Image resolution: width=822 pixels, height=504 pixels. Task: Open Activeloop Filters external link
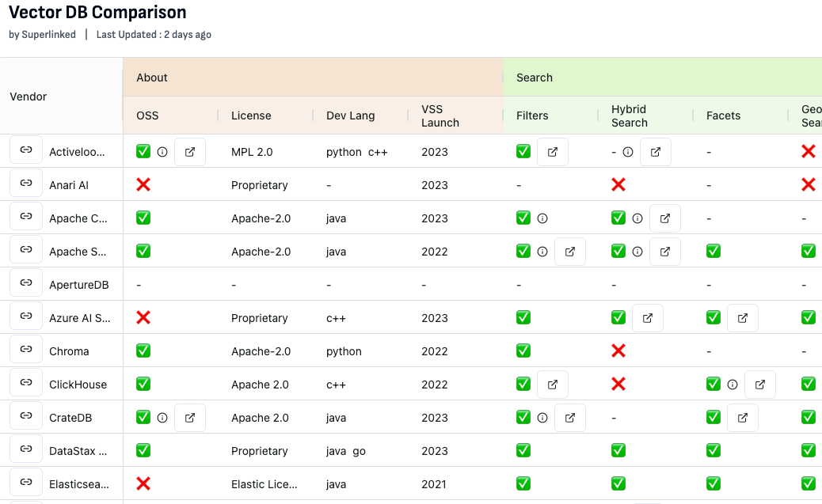(x=553, y=152)
